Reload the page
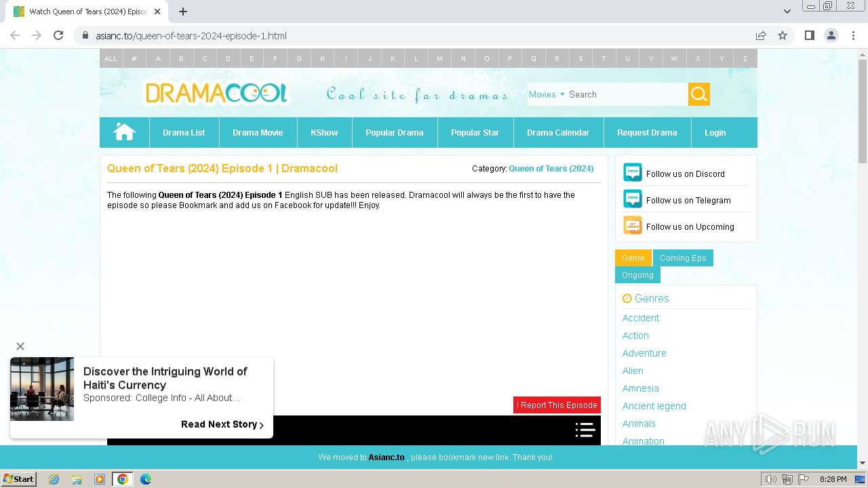 pyautogui.click(x=58, y=35)
